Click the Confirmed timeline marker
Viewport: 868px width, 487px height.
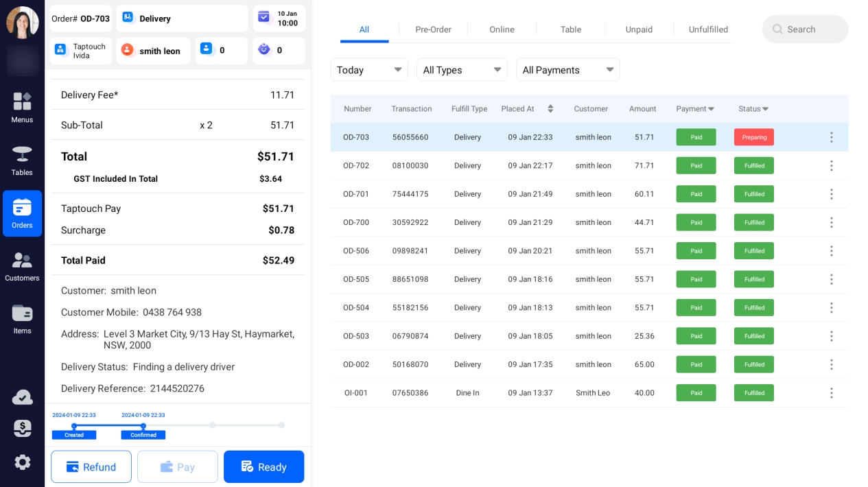tap(143, 435)
